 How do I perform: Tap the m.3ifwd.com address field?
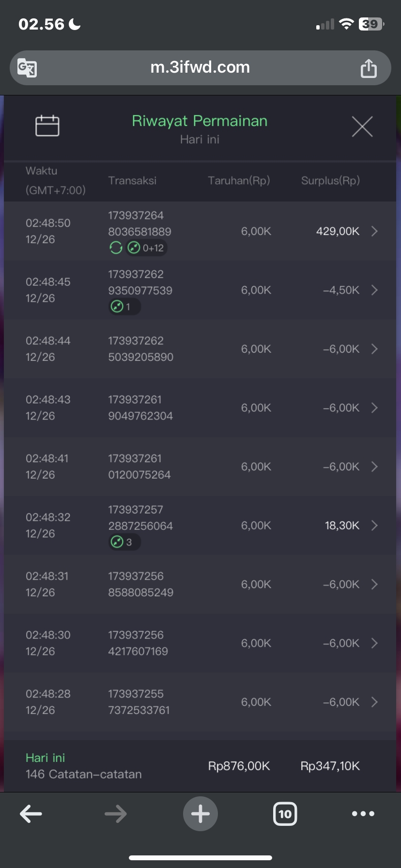pos(200,67)
